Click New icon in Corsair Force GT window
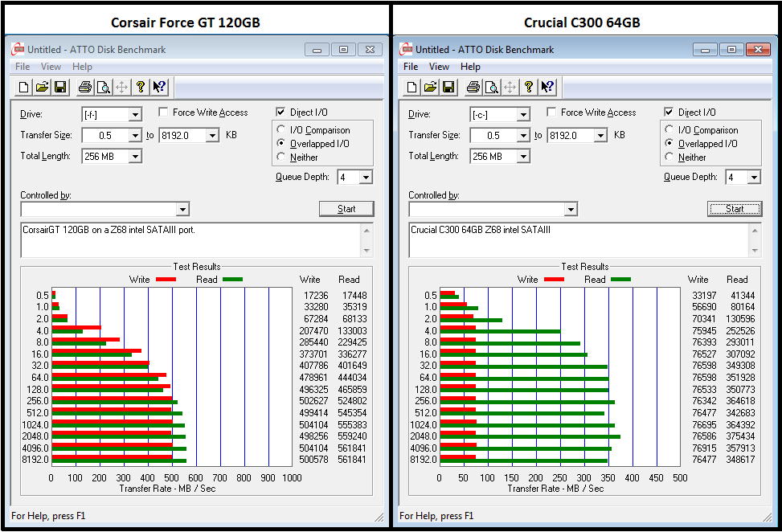Screen dimensions: 782x532 point(23,88)
